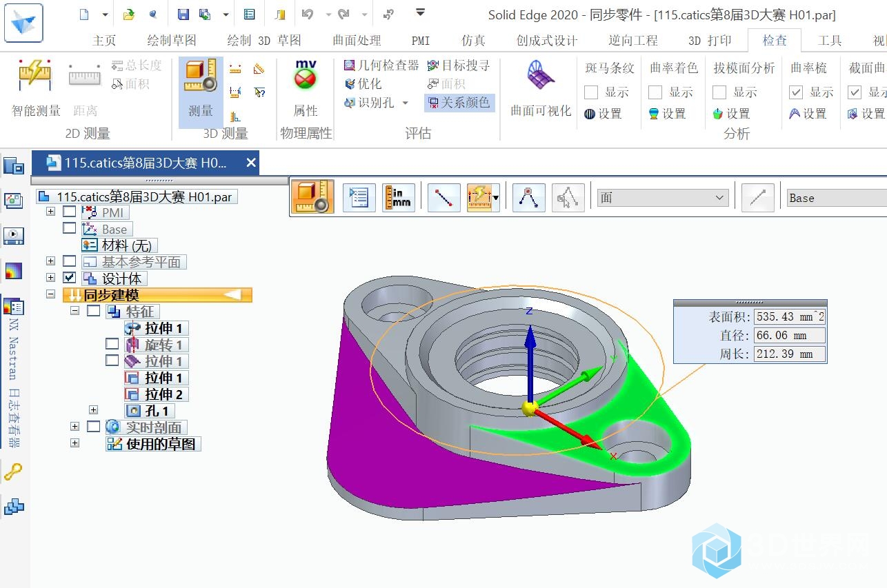Image resolution: width=887 pixels, height=588 pixels.
Task: Click the 3D measure angle icon in the ribbon
Action: point(259,70)
